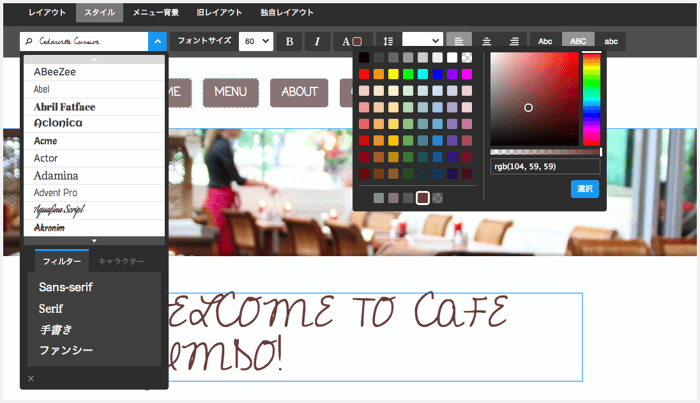
Task: Click the MENU navigation button
Action: coord(230,92)
